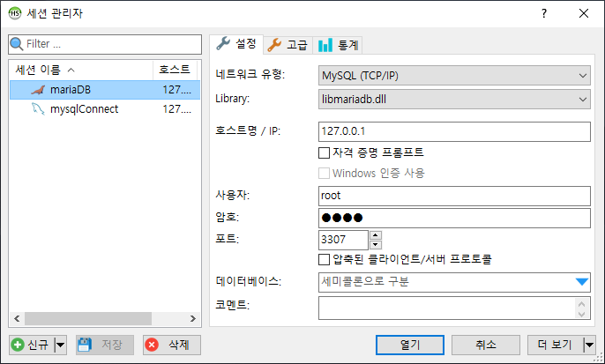Click the session list horizontal scrollbar thumb

click(x=88, y=318)
